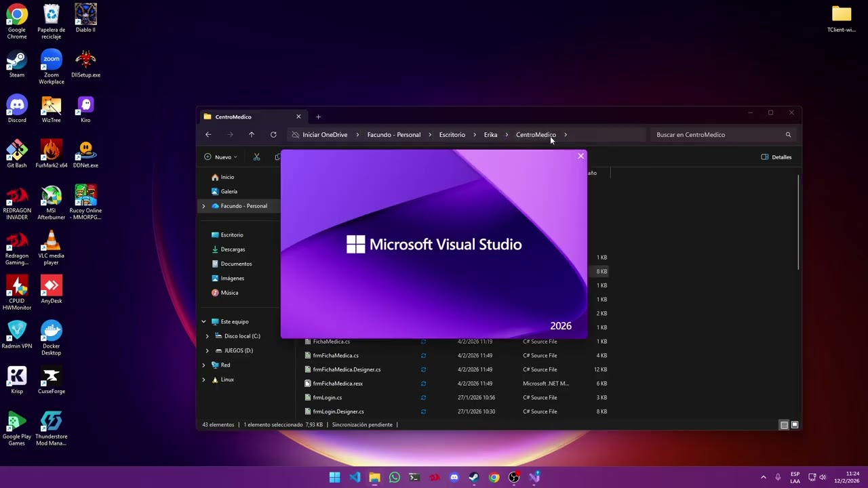868x488 pixels.
Task: Open Steam desktop shortcut
Action: (x=17, y=64)
